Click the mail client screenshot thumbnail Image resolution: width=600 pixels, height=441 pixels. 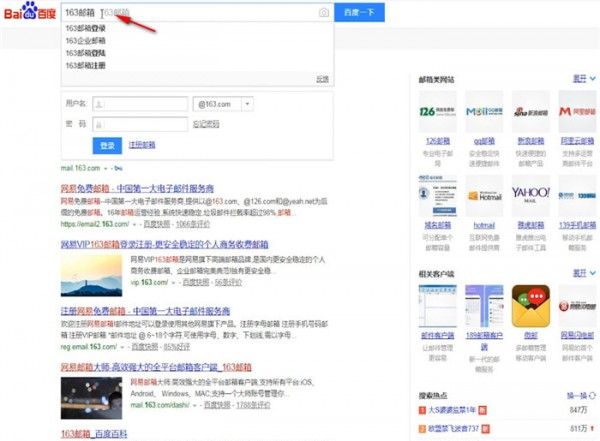(437, 306)
